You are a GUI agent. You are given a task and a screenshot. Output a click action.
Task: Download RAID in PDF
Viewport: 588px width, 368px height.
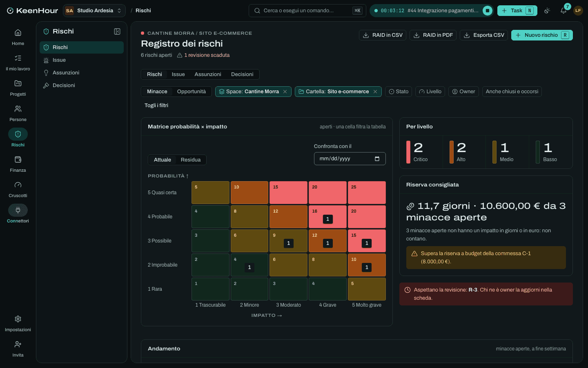433,35
